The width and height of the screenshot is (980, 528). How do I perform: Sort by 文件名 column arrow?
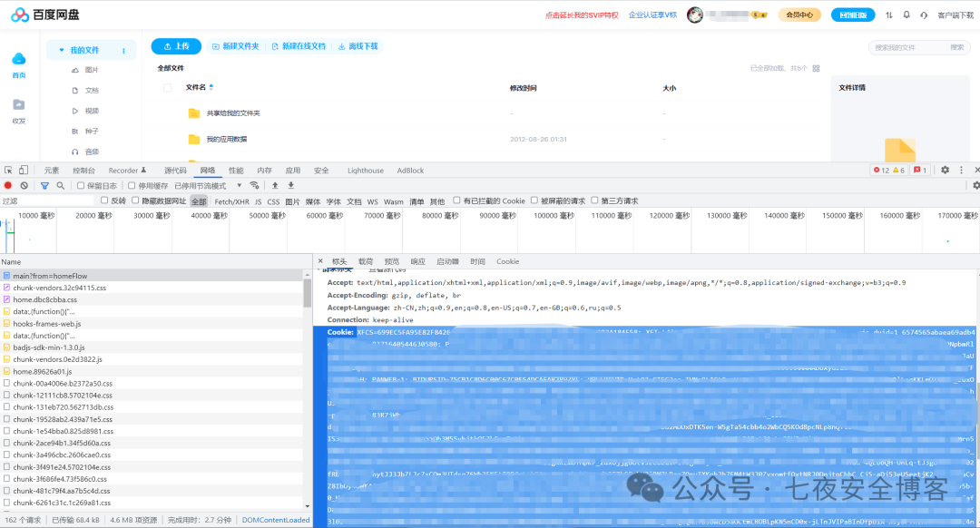coord(211,87)
